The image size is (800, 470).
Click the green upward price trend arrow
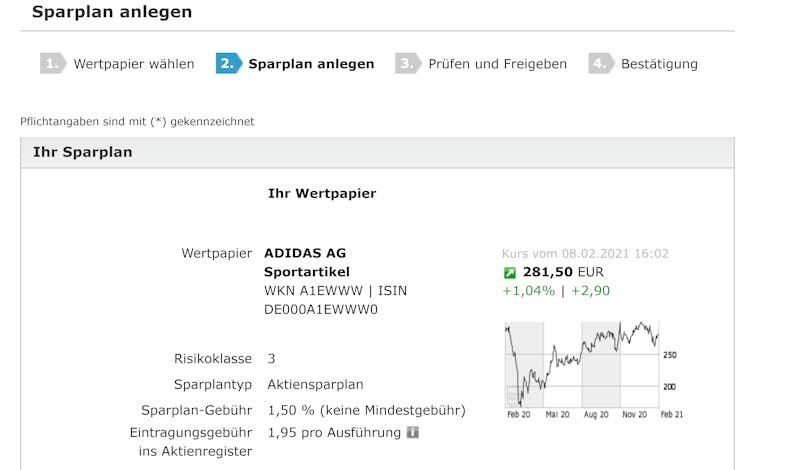point(510,272)
